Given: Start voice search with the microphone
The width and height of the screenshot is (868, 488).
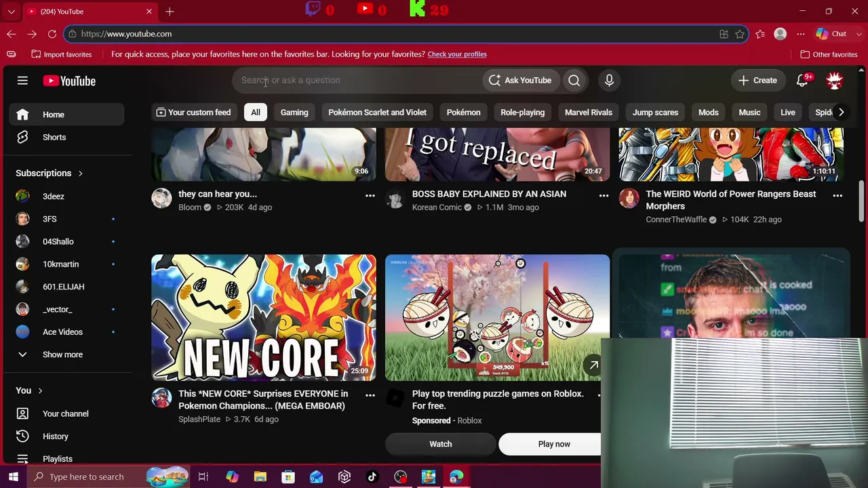Looking at the screenshot, I should pyautogui.click(x=609, y=80).
